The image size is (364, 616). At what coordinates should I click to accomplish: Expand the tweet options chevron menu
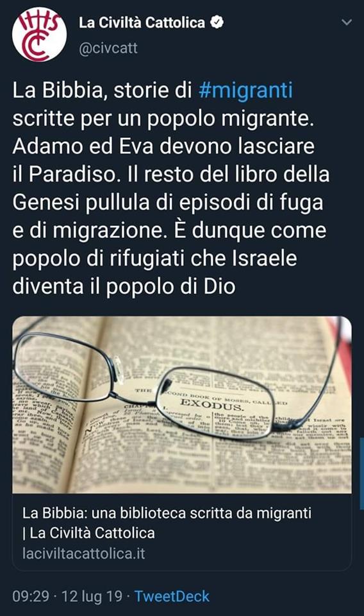pyautogui.click(x=347, y=22)
